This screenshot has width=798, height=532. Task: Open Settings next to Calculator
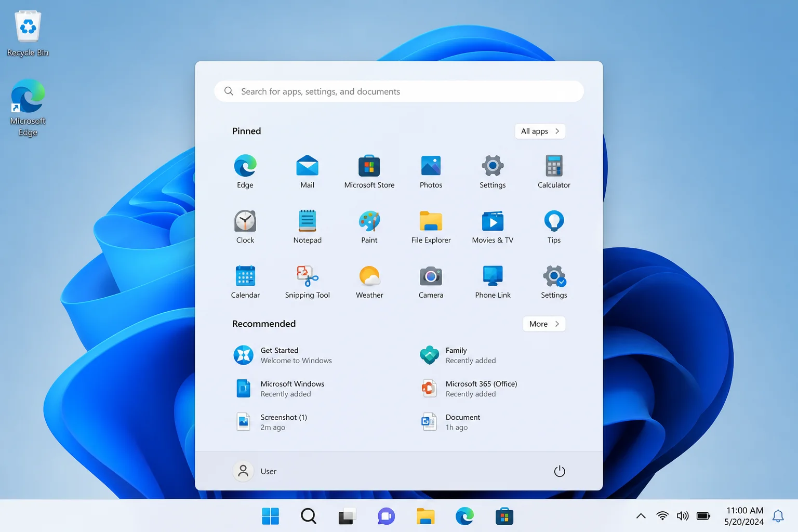[493, 172]
